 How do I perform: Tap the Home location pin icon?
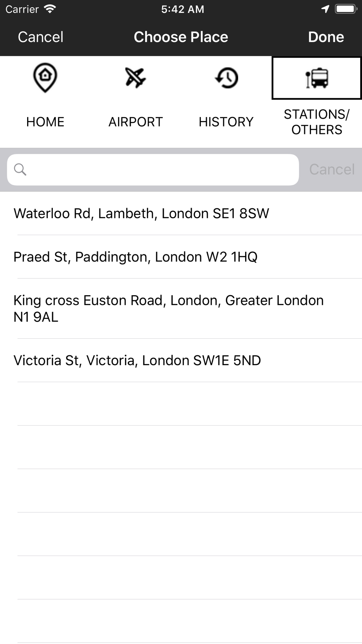tap(45, 78)
